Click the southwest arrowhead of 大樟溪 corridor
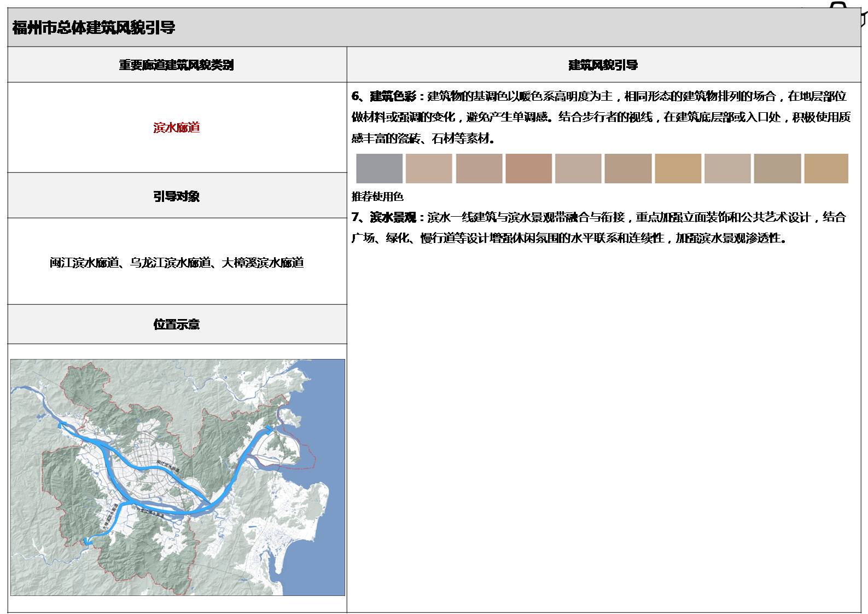This screenshot has width=868, height=614. 86,541
